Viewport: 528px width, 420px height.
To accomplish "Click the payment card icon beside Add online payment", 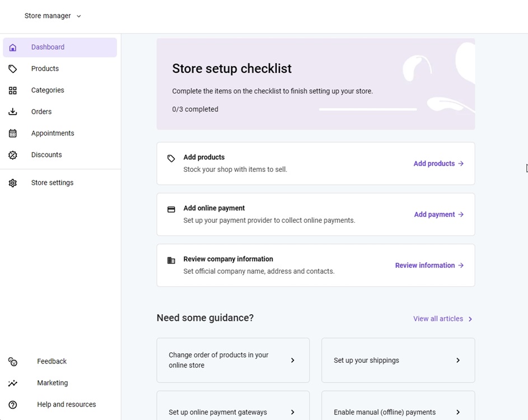I will pos(171,208).
